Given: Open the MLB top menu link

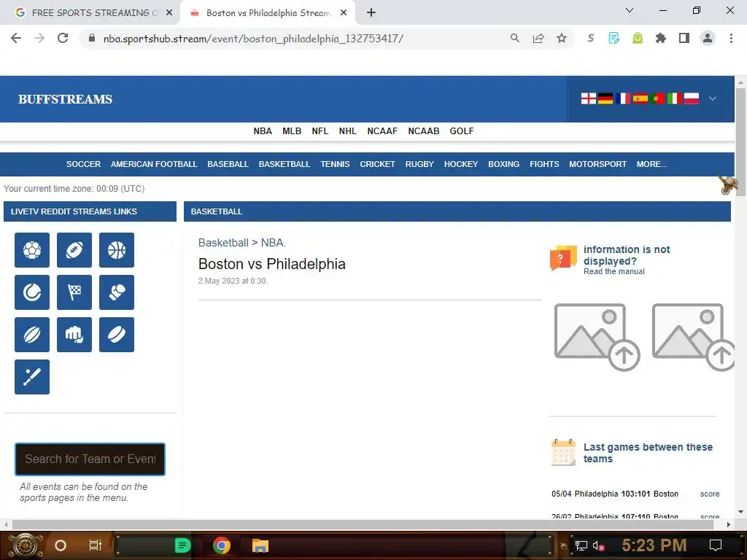Looking at the screenshot, I should coord(292,131).
